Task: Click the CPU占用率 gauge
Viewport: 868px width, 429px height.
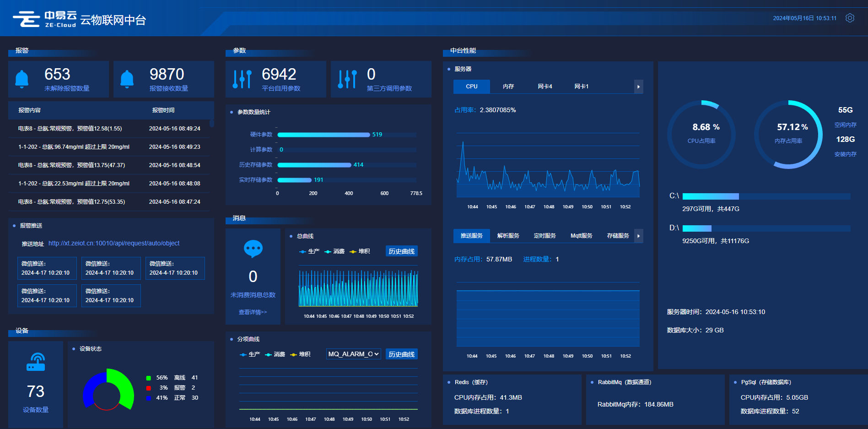Action: point(701,135)
